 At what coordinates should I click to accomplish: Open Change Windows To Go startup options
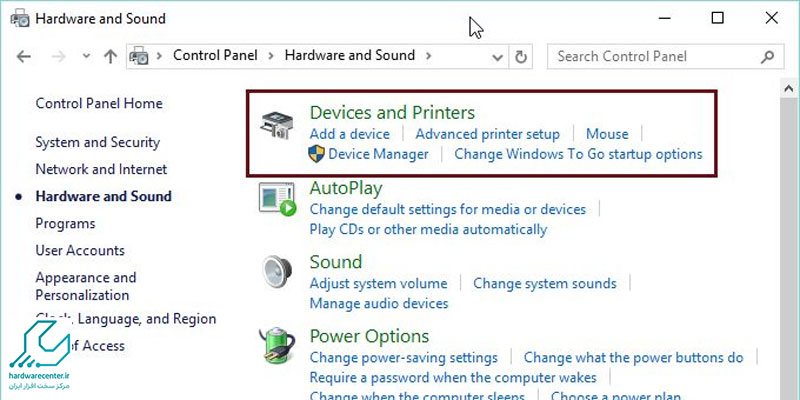pos(578,154)
